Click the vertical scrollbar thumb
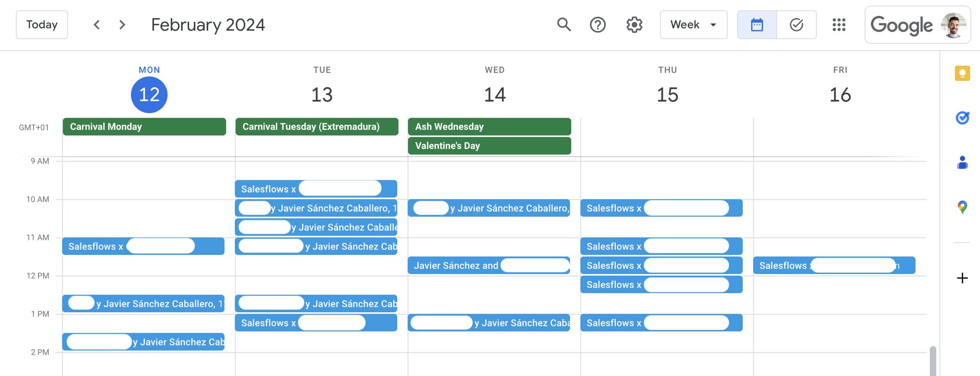This screenshot has height=376, width=980. click(933, 361)
